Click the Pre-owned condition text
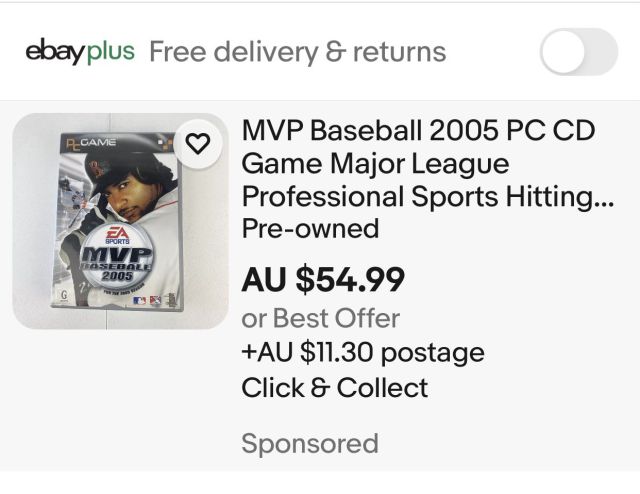The width and height of the screenshot is (640, 494). coord(310,228)
